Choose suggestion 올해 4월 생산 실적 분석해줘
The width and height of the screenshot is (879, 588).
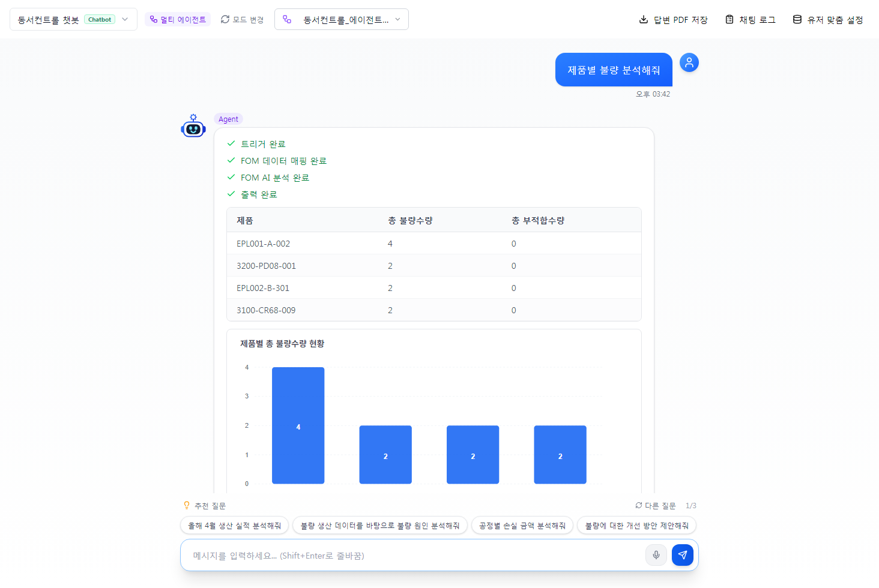[235, 526]
